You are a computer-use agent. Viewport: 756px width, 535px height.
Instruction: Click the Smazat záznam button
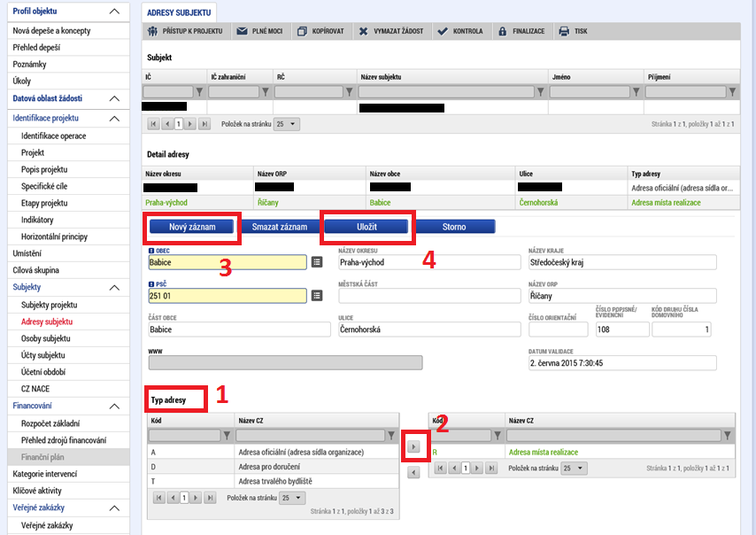279,227
